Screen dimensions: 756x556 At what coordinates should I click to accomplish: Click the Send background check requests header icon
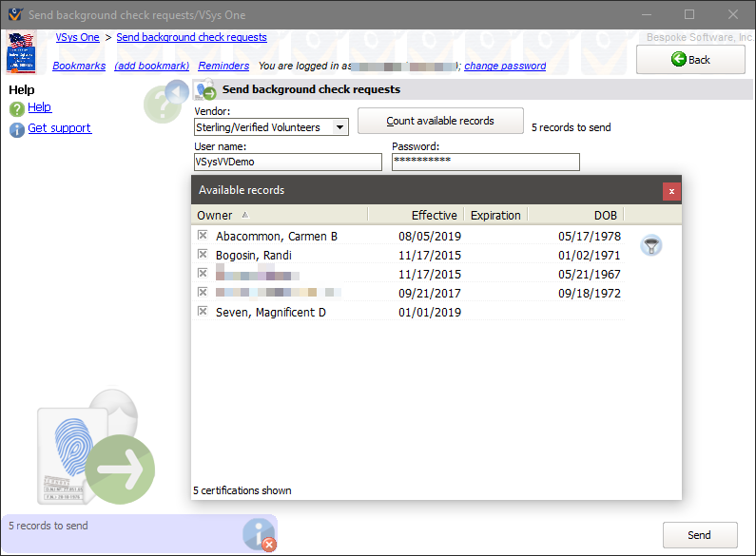coord(205,90)
